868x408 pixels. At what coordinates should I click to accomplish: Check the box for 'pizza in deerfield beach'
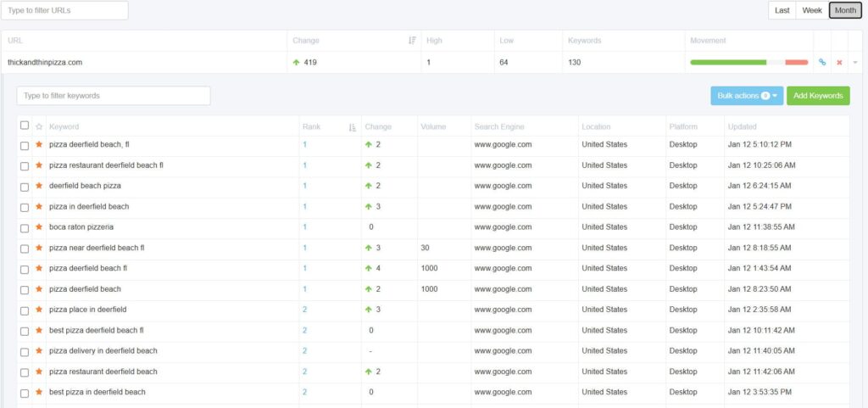click(25, 207)
